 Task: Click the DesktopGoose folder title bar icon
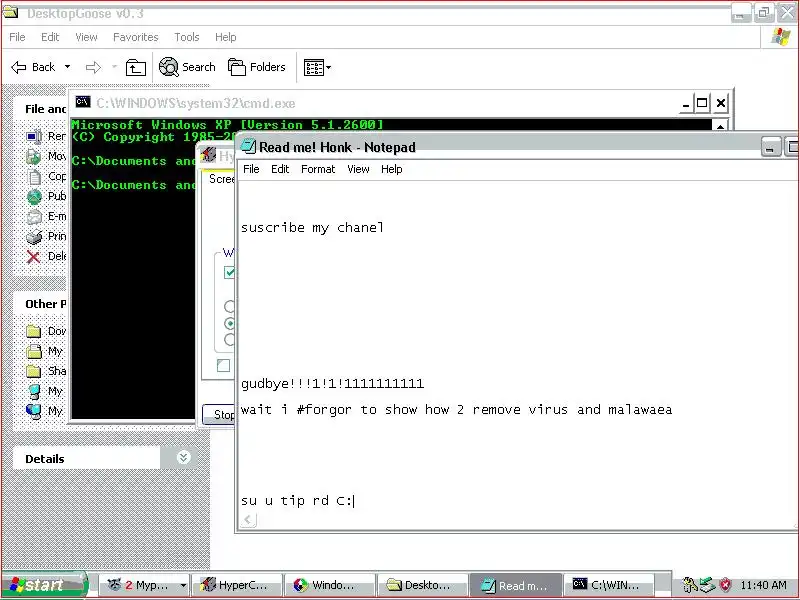pyautogui.click(x=10, y=12)
